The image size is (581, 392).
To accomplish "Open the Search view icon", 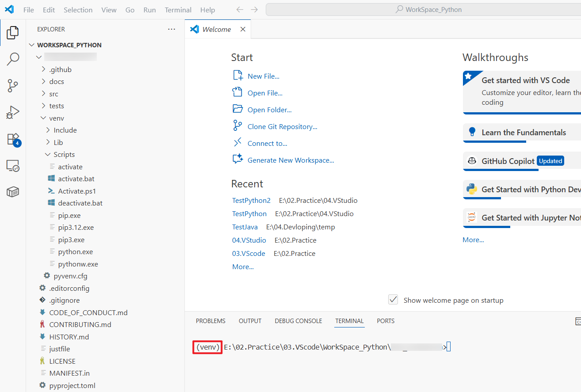I will pyautogui.click(x=13, y=59).
